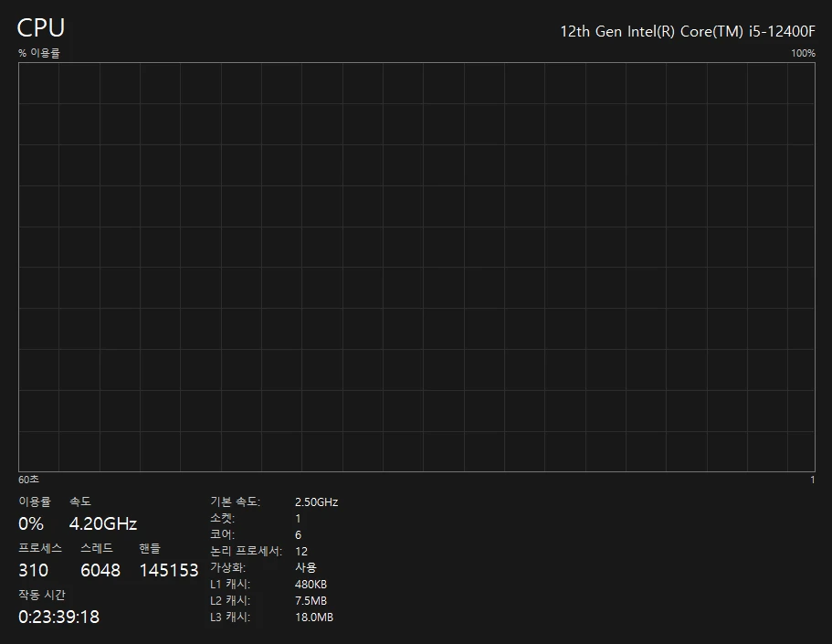Select the L2 cache value 7.5MB
Viewport: 832px width, 644px height.
coord(311,601)
